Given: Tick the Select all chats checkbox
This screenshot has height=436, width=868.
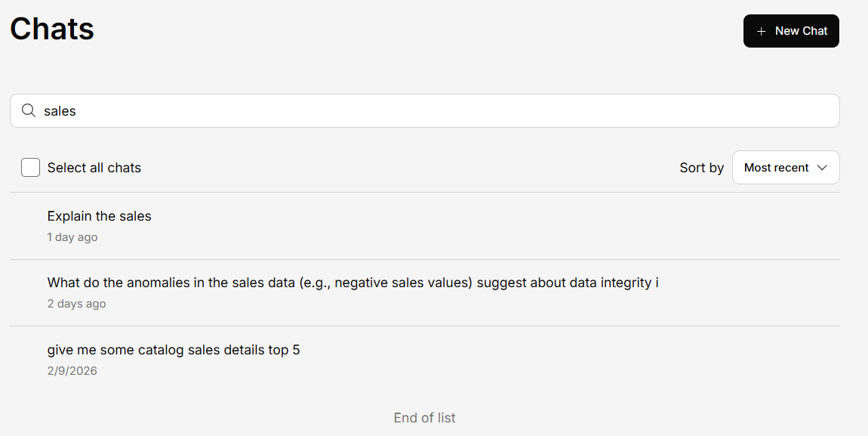Looking at the screenshot, I should tap(30, 167).
